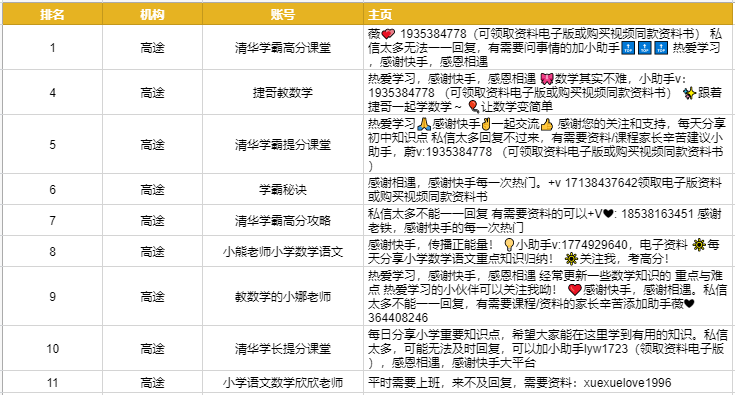Viewport: 735px width, 395px height.
Task: Select the 主页 column header
Action: coord(548,15)
